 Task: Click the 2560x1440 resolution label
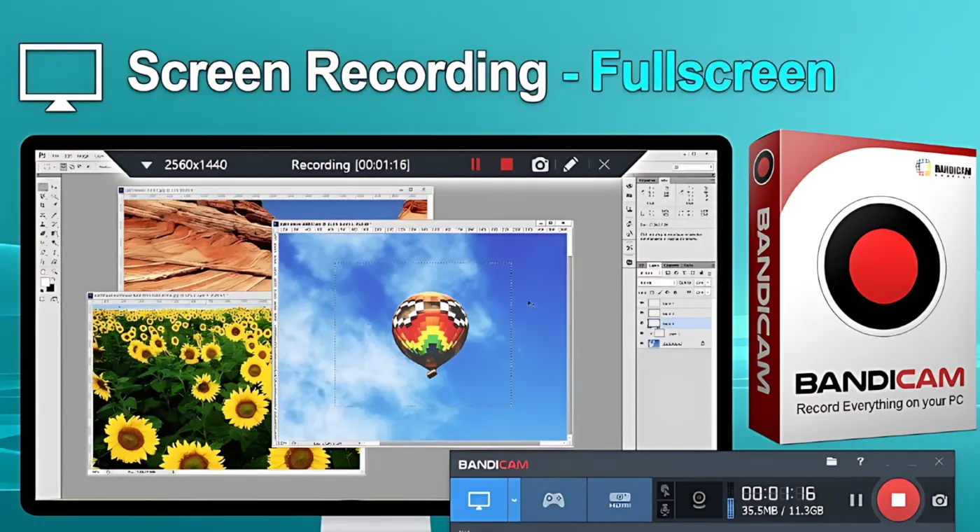point(195,165)
